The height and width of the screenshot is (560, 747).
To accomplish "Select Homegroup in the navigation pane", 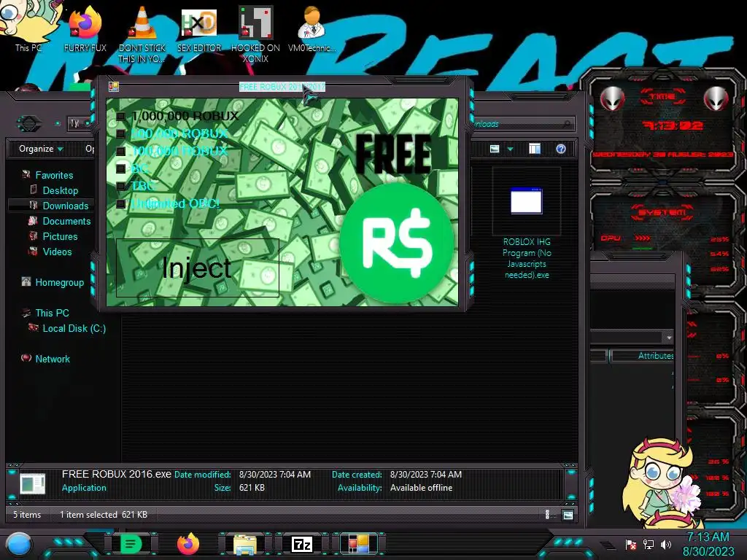I will pos(59,282).
